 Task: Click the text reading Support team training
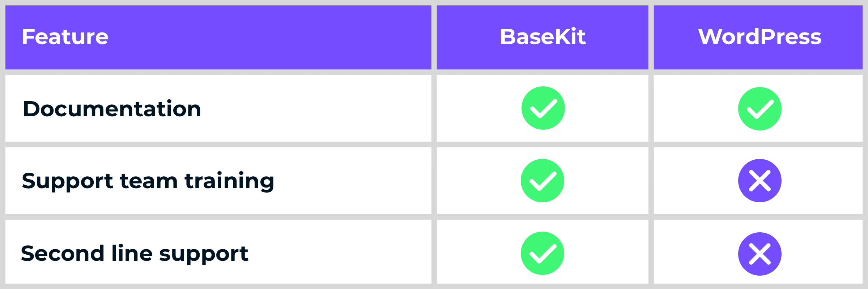(x=148, y=181)
